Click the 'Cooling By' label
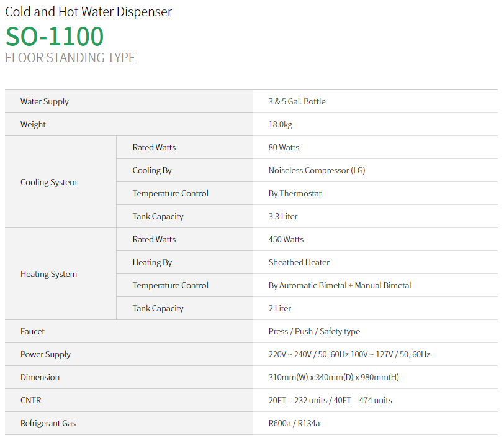The height and width of the screenshot is (438, 504). [x=152, y=171]
